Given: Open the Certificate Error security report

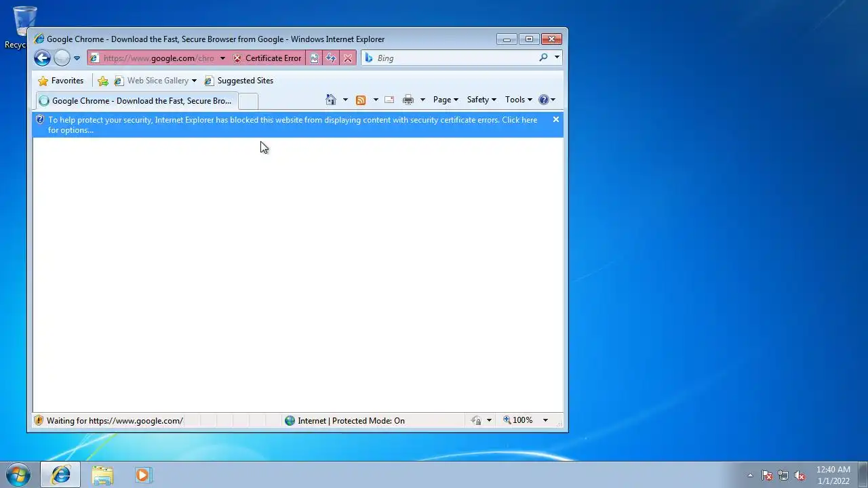Looking at the screenshot, I should pos(267,58).
